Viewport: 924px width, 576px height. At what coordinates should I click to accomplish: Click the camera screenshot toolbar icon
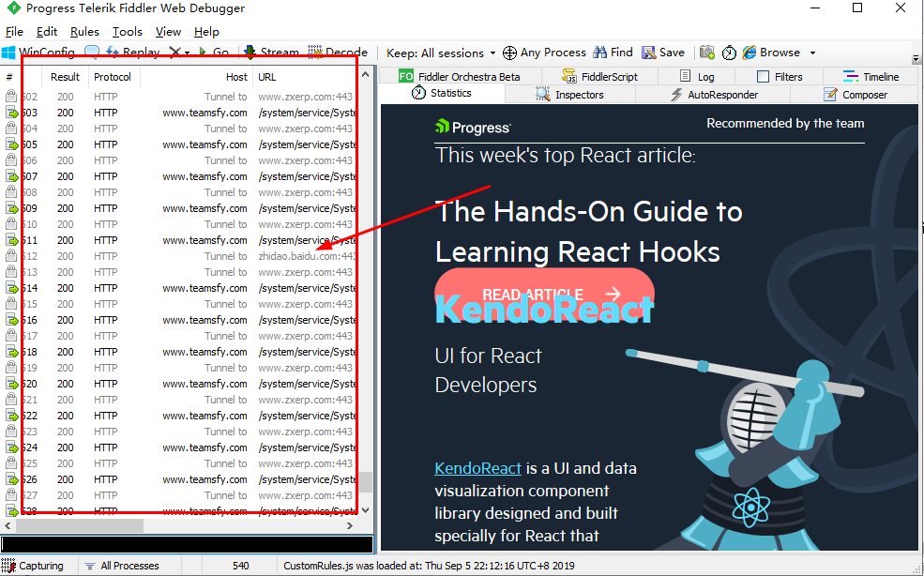[707, 53]
